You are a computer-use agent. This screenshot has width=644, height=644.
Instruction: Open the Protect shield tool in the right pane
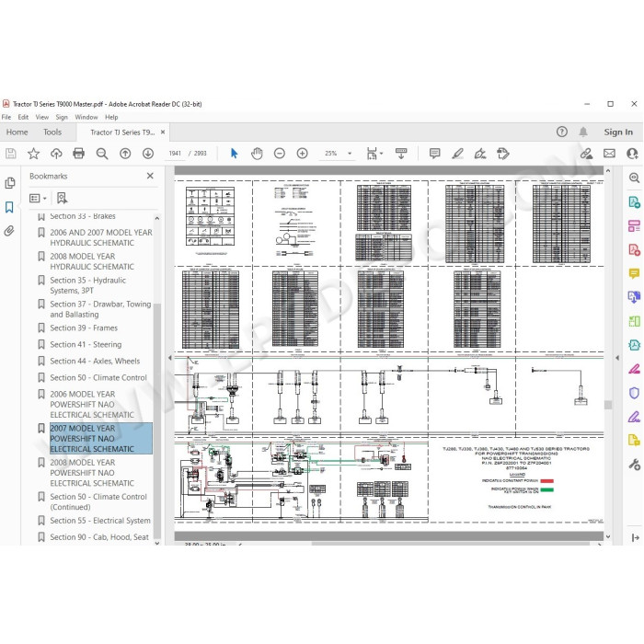click(634, 393)
